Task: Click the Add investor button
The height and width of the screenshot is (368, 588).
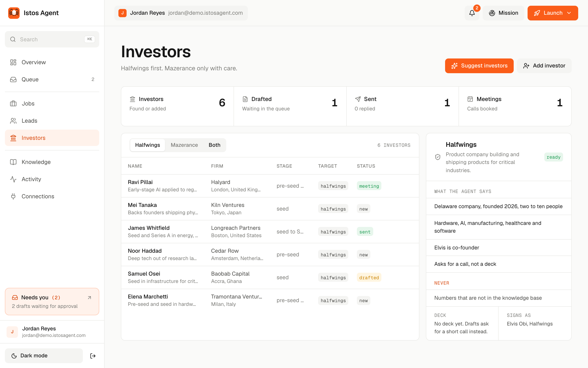Action: [544, 66]
